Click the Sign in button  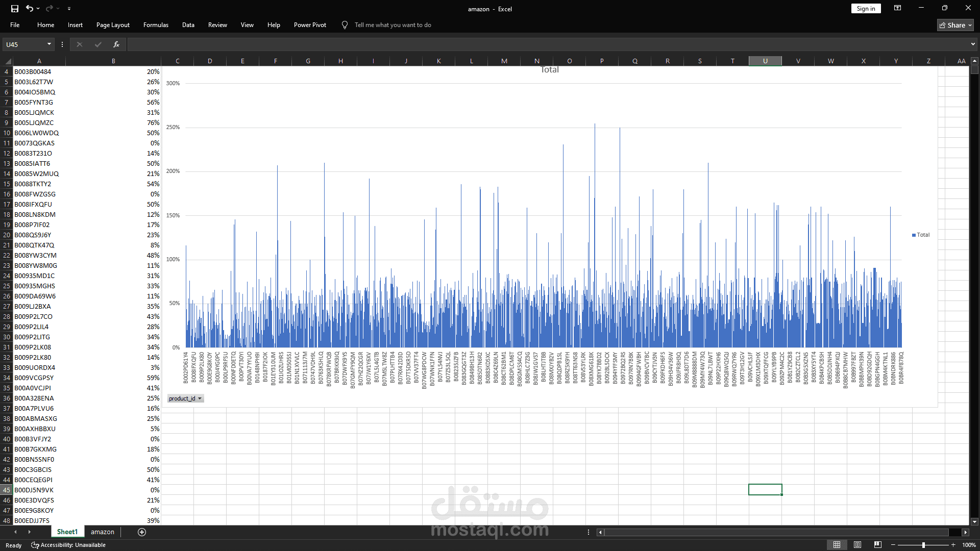(x=865, y=8)
